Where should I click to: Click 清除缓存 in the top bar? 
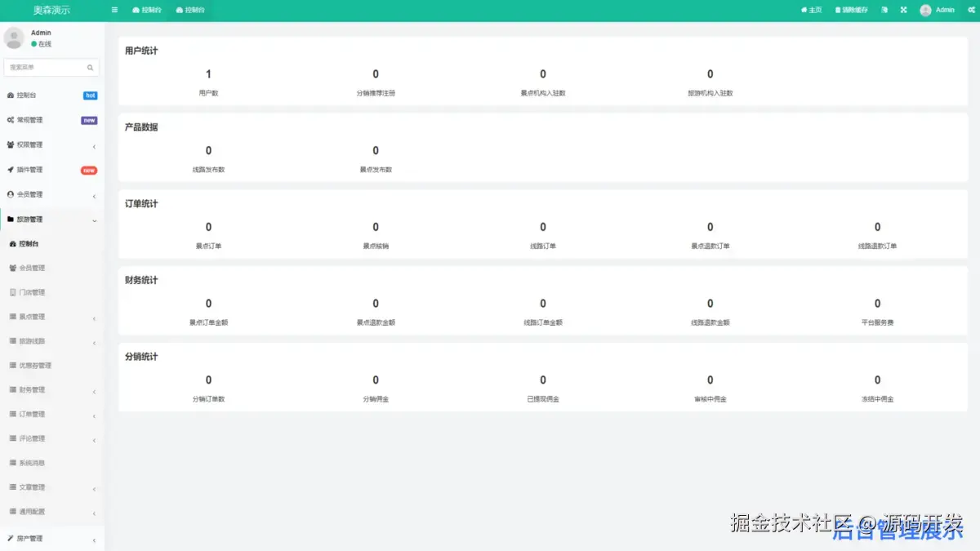(x=852, y=10)
